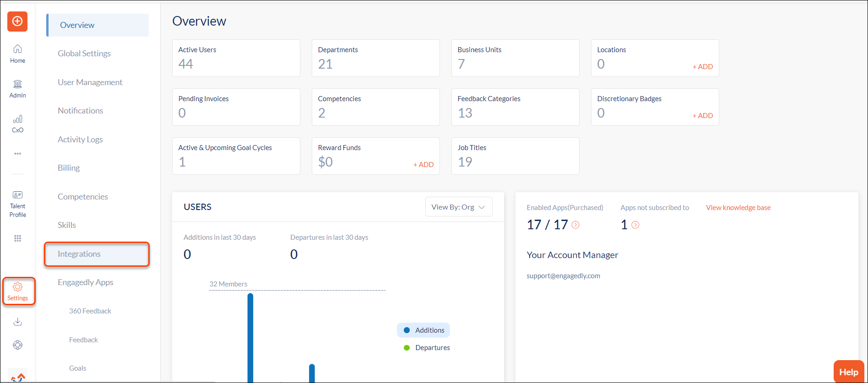Open Notifications settings

point(81,111)
